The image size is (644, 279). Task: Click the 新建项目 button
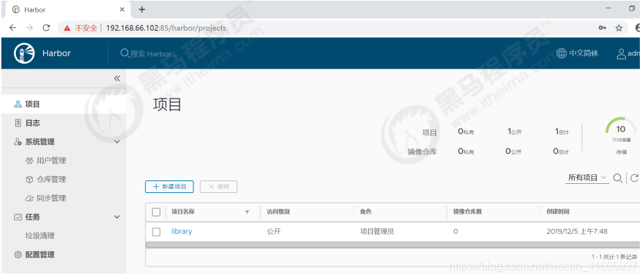pos(169,187)
